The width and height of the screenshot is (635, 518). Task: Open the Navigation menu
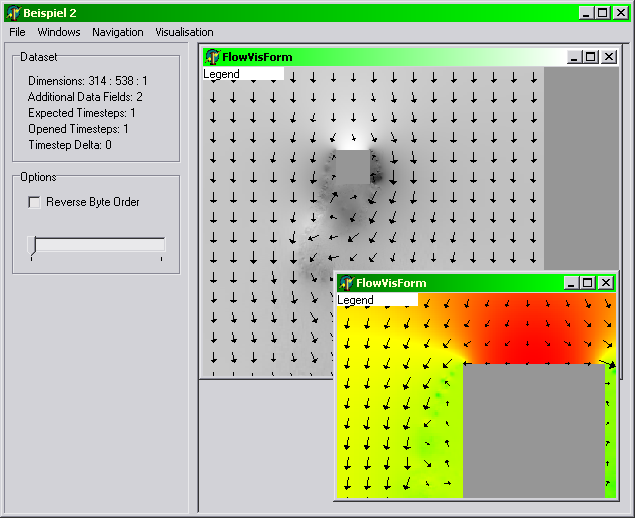coord(118,32)
